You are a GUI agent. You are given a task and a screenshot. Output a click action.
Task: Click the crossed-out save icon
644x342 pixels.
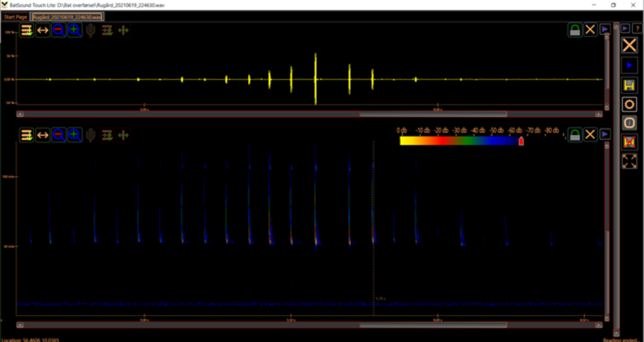(x=629, y=142)
